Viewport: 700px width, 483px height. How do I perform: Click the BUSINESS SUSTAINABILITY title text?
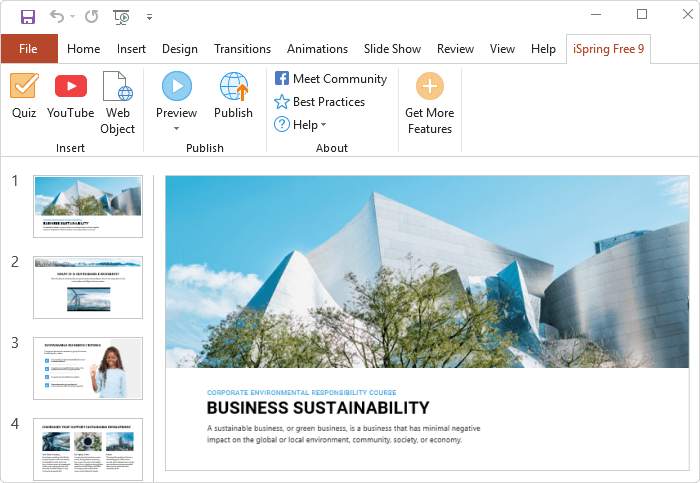pyautogui.click(x=318, y=408)
